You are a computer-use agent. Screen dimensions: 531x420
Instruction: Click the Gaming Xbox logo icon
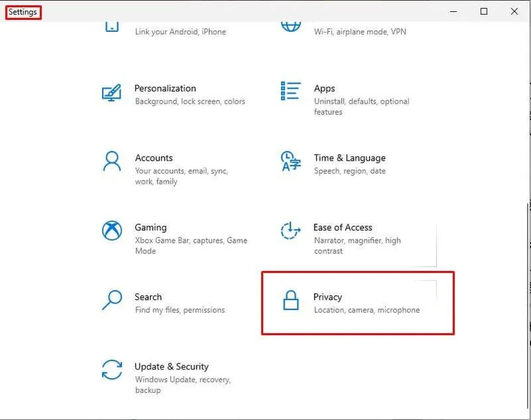112,230
